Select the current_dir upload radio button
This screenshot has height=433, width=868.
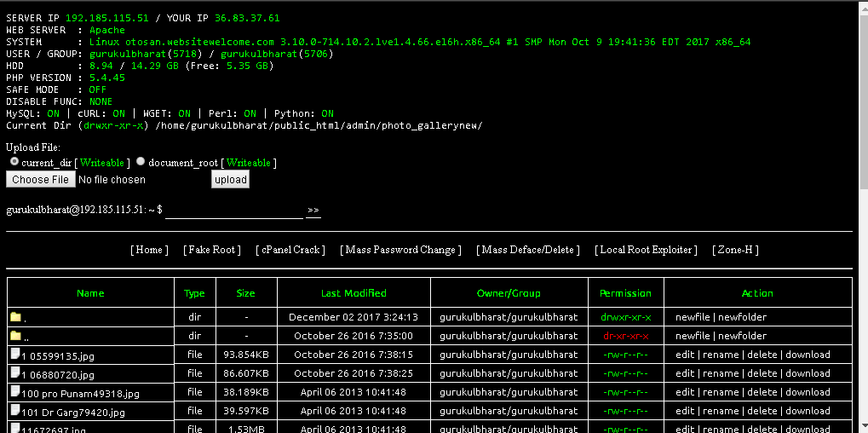coord(14,162)
